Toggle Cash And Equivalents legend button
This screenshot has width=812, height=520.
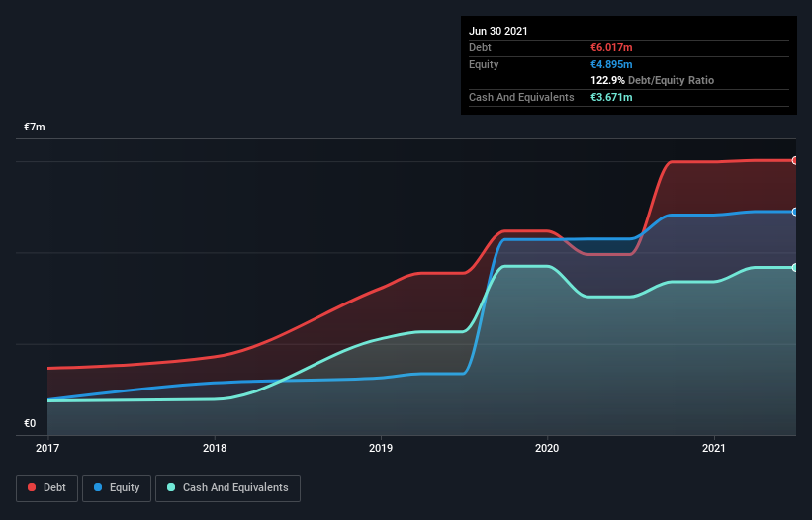(227, 488)
